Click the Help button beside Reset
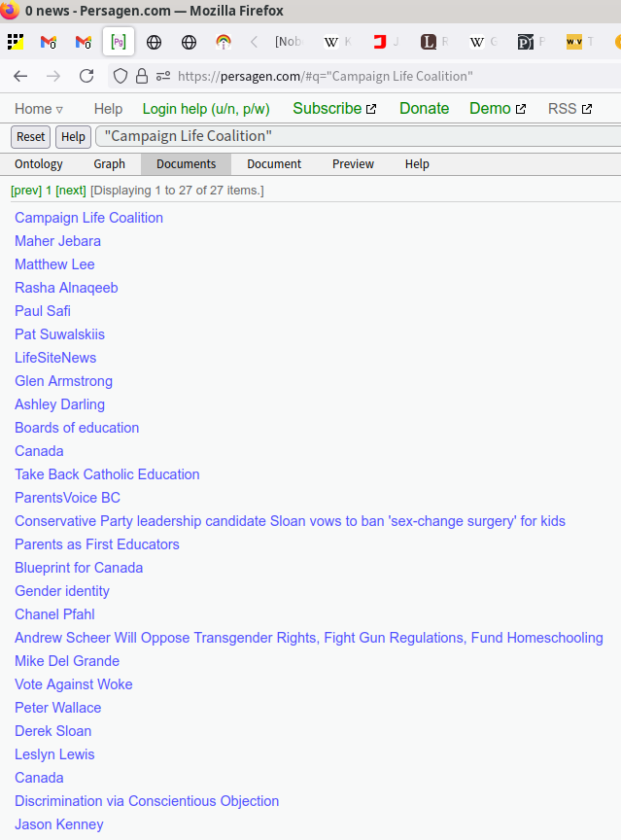621x840 pixels. [x=73, y=137]
